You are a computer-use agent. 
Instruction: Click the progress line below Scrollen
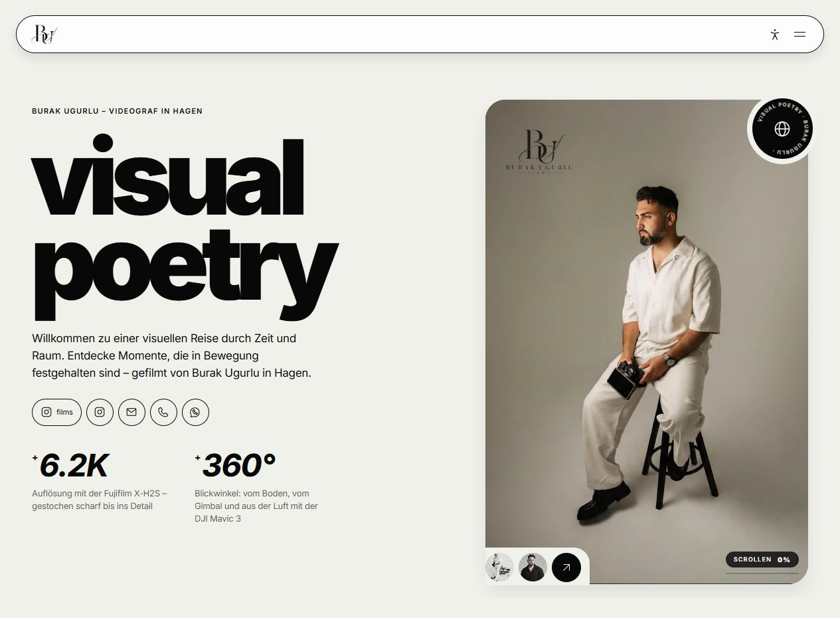click(762, 573)
